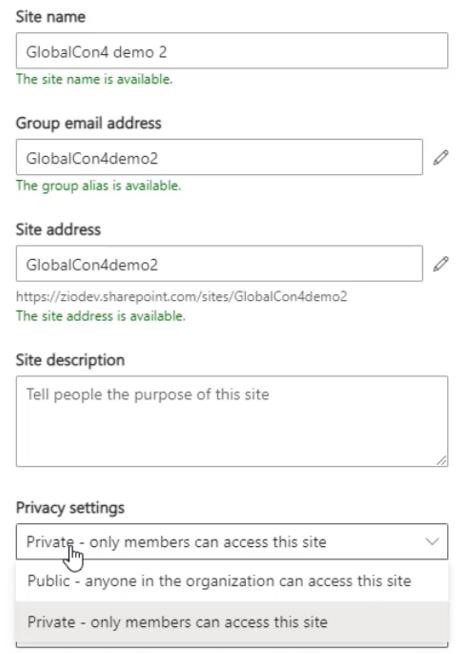The width and height of the screenshot is (459, 654).
Task: Click the Privacy settings label
Action: tap(70, 508)
